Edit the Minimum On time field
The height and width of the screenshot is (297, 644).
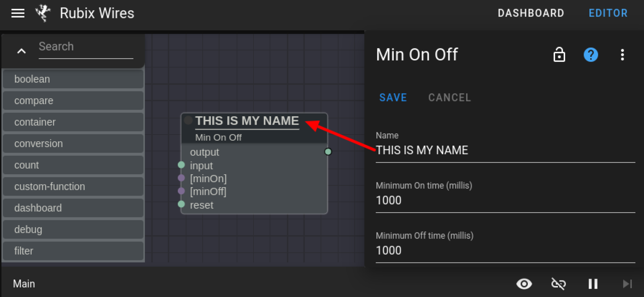click(x=505, y=201)
